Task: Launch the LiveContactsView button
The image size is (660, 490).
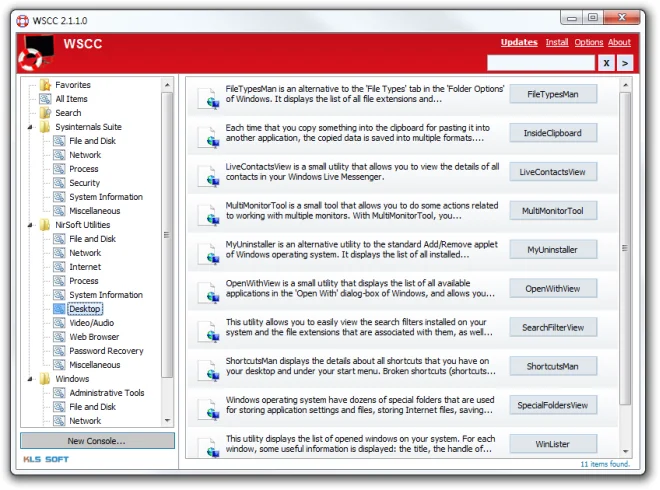Action: pos(553,172)
